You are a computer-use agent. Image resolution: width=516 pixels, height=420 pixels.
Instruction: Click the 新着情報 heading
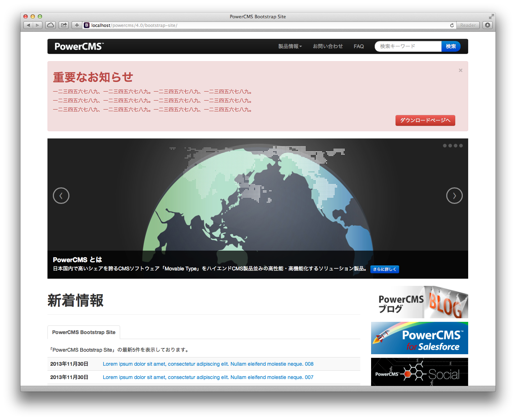coord(76,301)
